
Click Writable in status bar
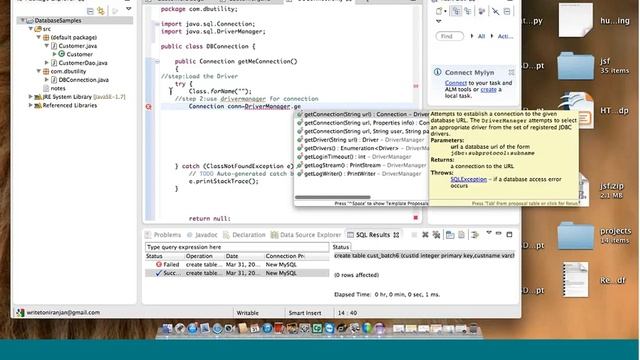coord(248,313)
